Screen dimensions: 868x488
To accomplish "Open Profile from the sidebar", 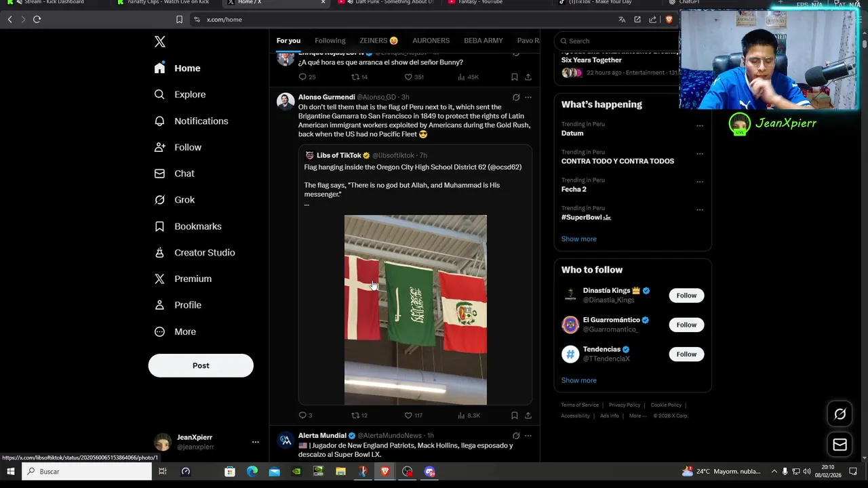I will pos(178,305).
